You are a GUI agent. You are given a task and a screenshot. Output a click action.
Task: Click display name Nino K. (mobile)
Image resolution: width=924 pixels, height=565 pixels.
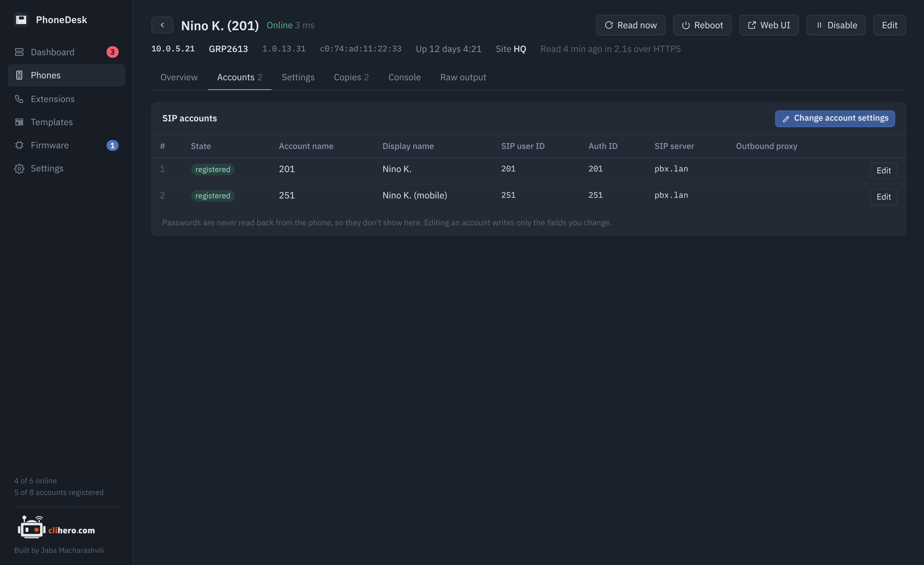[x=415, y=196]
